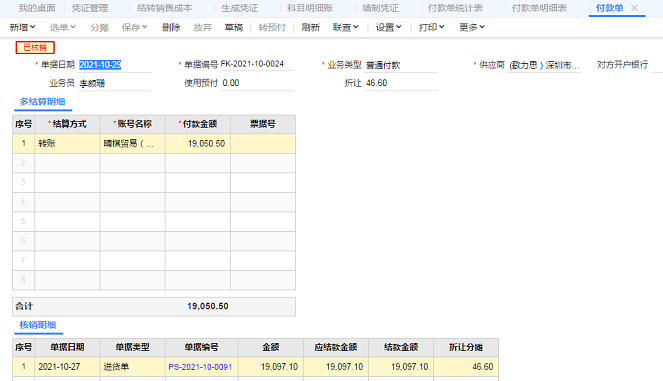Open the 付款单明细表 tab

tap(539, 8)
